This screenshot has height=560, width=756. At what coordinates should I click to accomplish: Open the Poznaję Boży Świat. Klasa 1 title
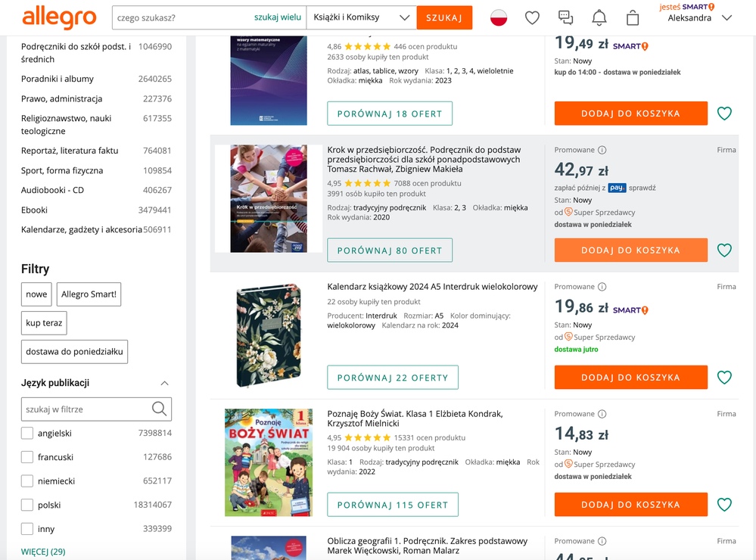[415, 418]
